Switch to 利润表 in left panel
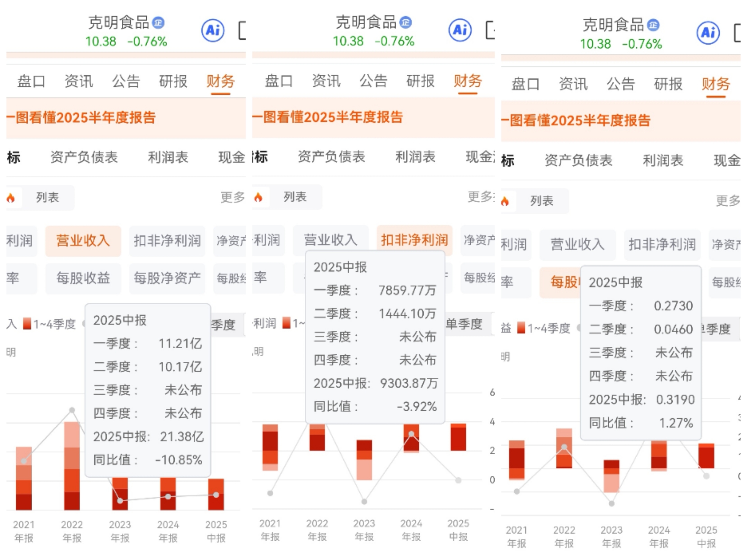This screenshot has height=560, width=747. (168, 157)
